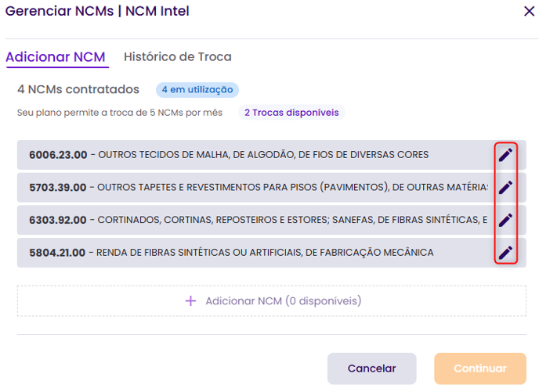The width and height of the screenshot is (539, 392).
Task: Click pencil icon for NCM 5703.39.00
Action: click(x=506, y=188)
